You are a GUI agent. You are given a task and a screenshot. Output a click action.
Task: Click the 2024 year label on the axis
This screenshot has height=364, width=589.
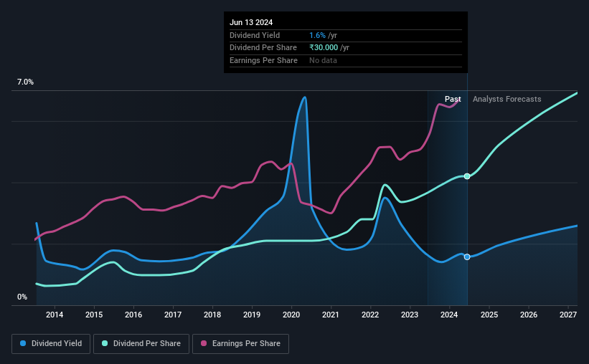pos(449,315)
